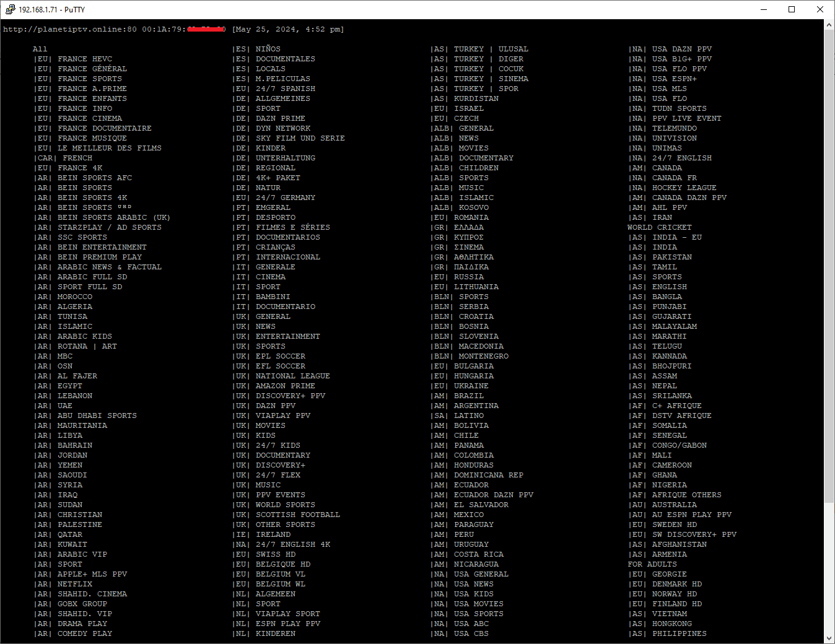Screen dimensions: 835x644
Task: Select '|IE| IRELAND' entry
Action: pyautogui.click(x=261, y=534)
